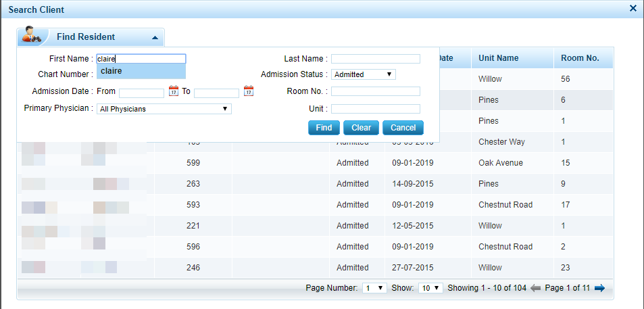Go to next page with blue arrow

(599, 288)
